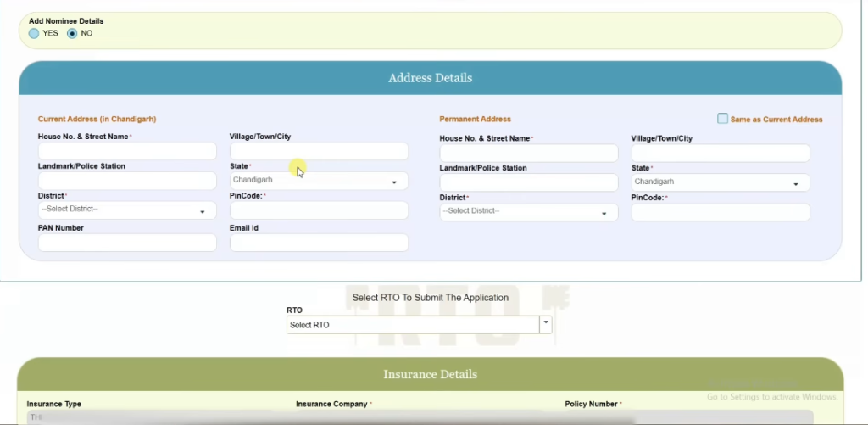The height and width of the screenshot is (425, 868).
Task: Focus the Permanent Address Village/Town/City field
Action: coord(720,154)
